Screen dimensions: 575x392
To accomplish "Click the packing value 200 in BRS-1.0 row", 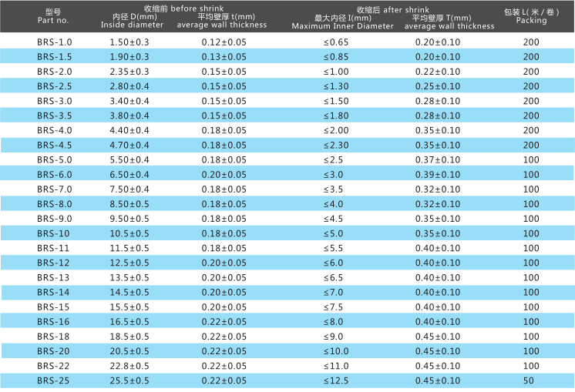I will (x=531, y=42).
